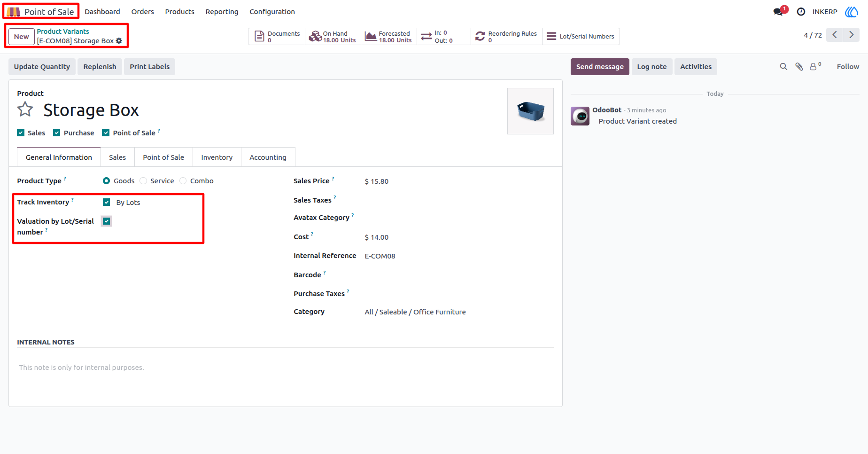Open Reordering Rules
The image size is (868, 454).
coord(506,37)
